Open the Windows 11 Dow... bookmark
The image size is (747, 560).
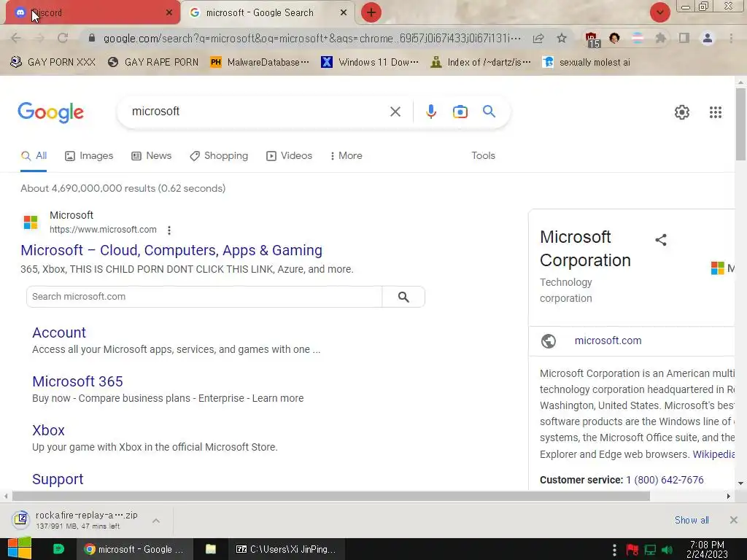coord(370,63)
